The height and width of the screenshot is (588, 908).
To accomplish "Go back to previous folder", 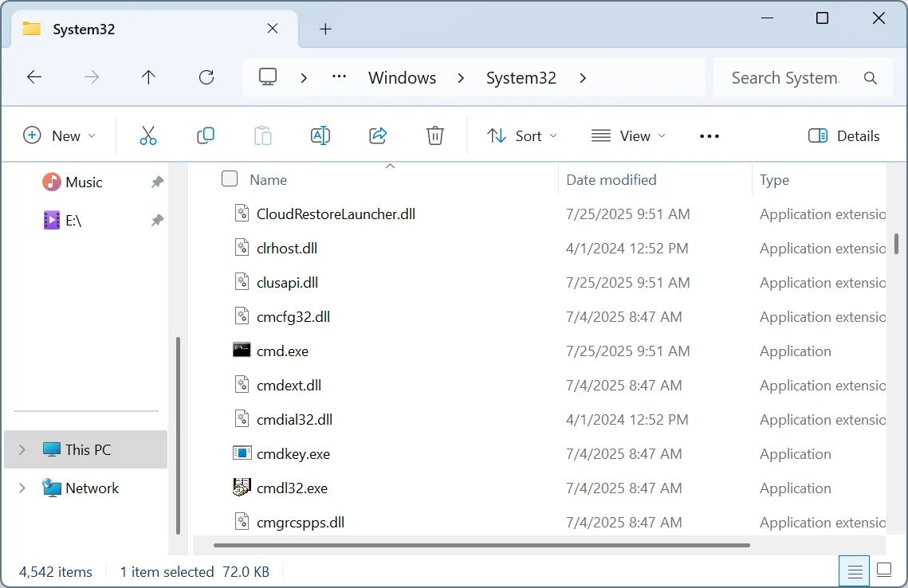I will click(x=34, y=77).
